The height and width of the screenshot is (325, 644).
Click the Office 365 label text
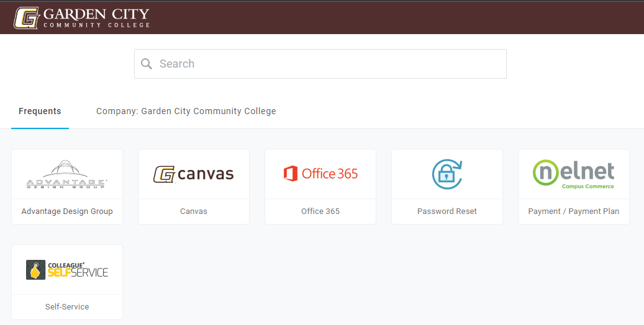pyautogui.click(x=320, y=211)
